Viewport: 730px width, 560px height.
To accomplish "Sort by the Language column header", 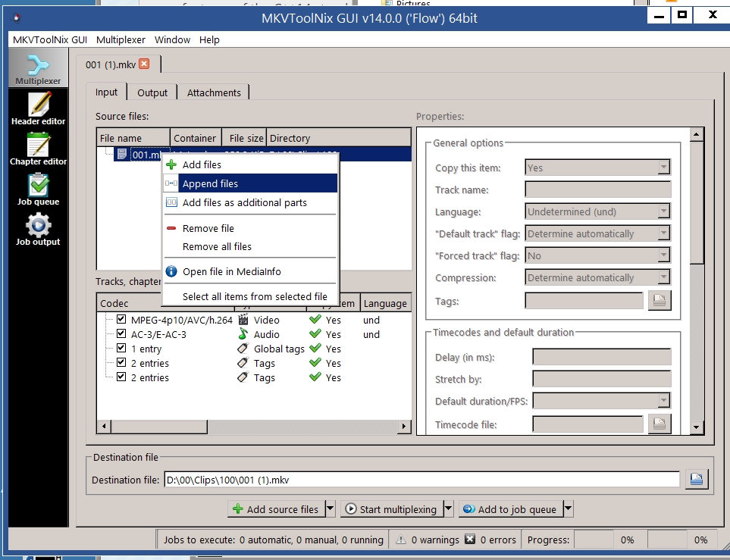I will point(385,303).
